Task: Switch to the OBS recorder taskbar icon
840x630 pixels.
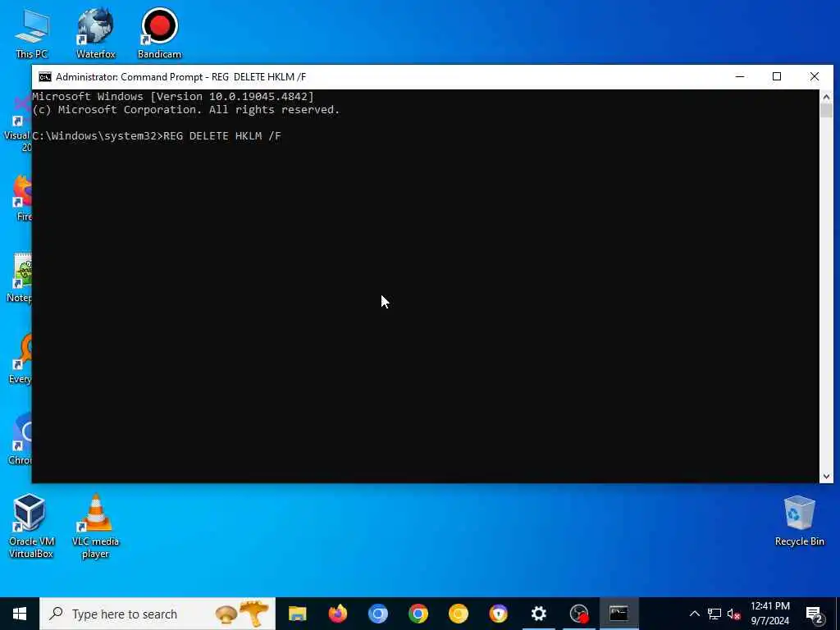Action: [578, 614]
